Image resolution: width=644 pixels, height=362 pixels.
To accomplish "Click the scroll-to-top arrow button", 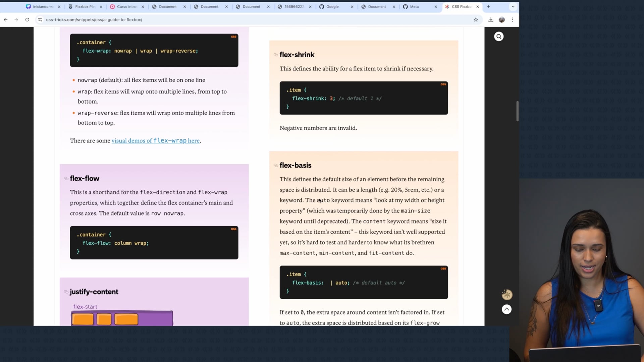I will (x=506, y=309).
